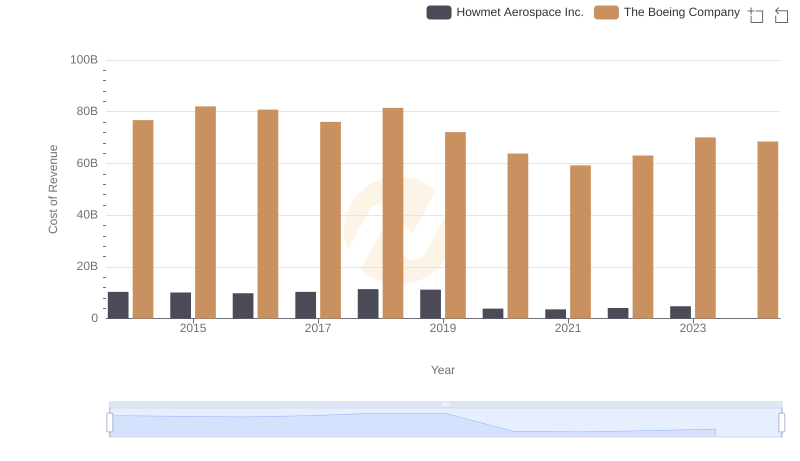
Task: Toggle The Boeing Company legend series
Action: [x=667, y=12]
